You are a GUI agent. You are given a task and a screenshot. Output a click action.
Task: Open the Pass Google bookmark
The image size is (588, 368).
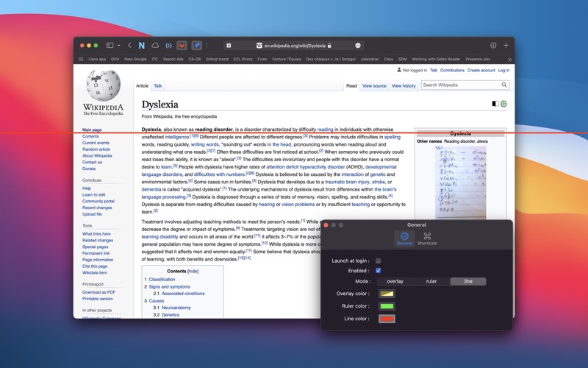[x=135, y=59]
